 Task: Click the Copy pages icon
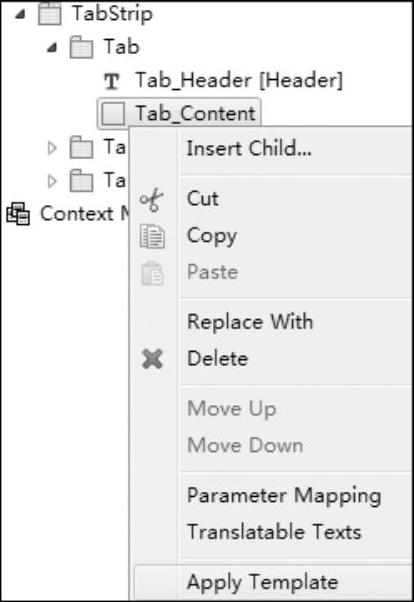click(152, 236)
